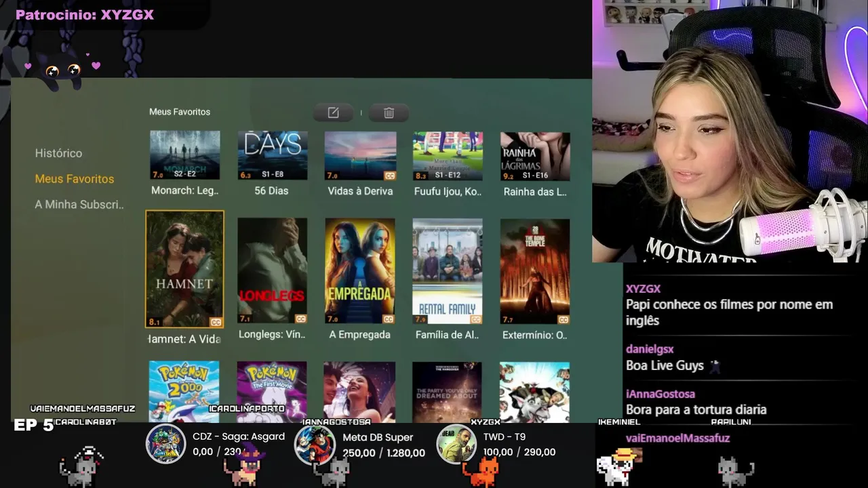This screenshot has width=868, height=488.
Task: Open the Vidas à Deriva poster
Action: [x=360, y=155]
